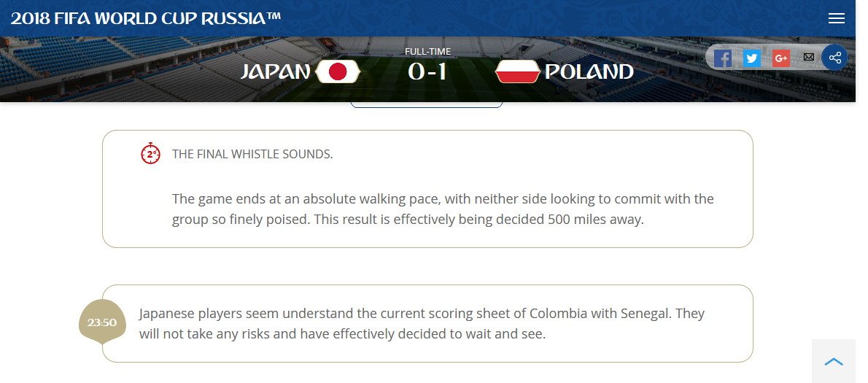Click the 0-1 score

[427, 71]
